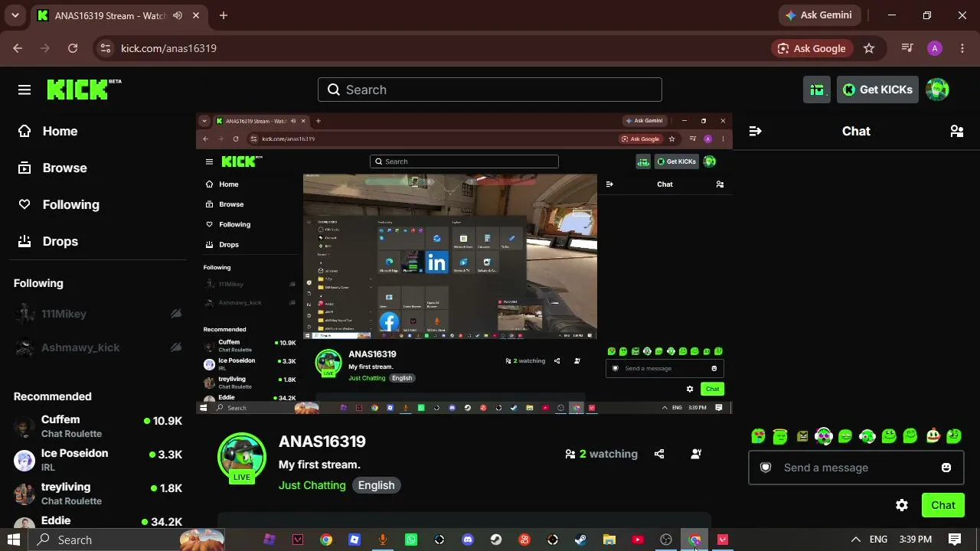Click the 2 watching viewer count

(601, 454)
